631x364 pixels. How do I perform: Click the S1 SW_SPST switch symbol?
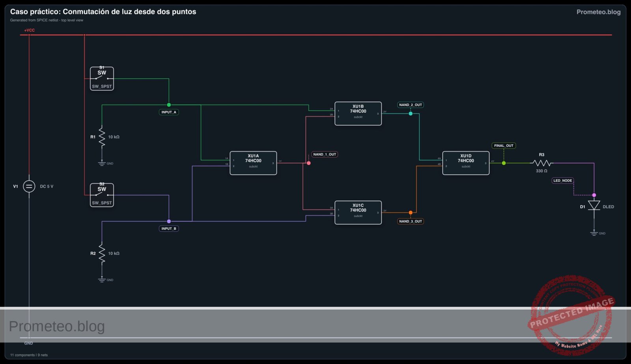click(x=102, y=78)
